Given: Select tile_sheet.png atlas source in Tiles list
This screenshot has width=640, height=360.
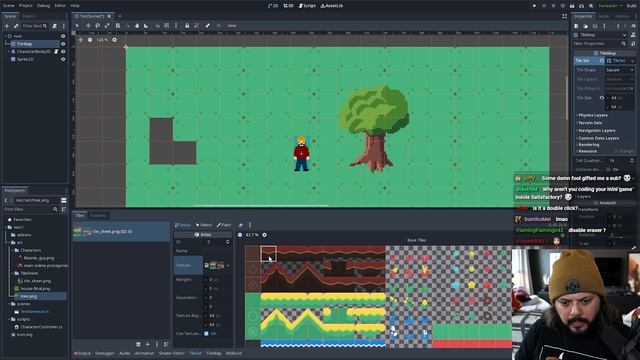Looking at the screenshot, I should click(x=121, y=231).
